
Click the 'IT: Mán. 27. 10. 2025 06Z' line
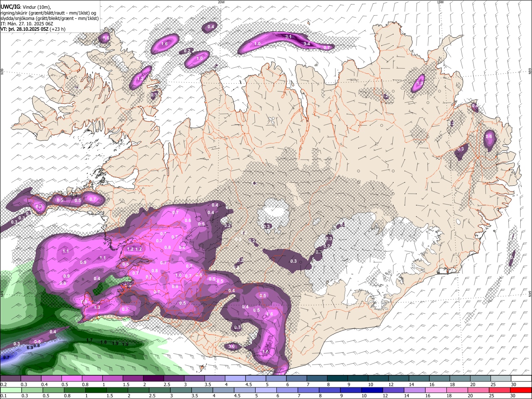[27, 24]
